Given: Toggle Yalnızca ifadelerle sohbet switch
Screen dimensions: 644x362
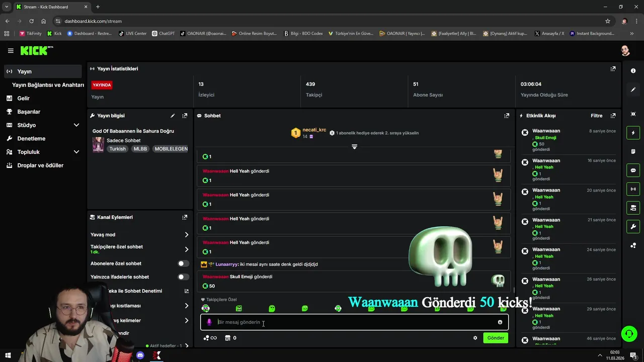Looking at the screenshot, I should point(183,277).
